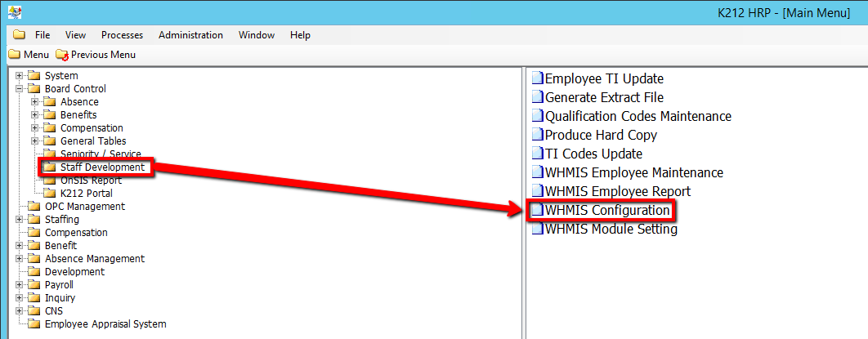Click the app icon in the title bar

14,13
